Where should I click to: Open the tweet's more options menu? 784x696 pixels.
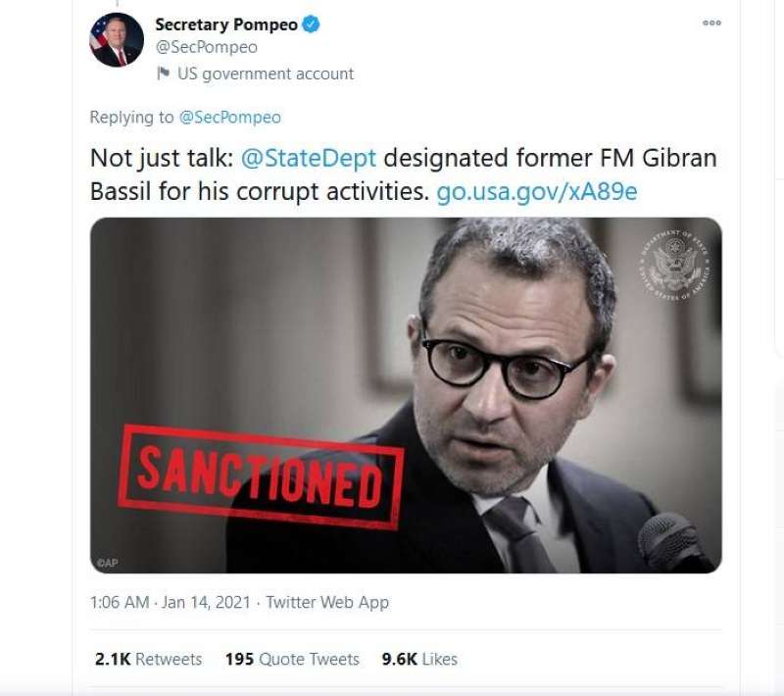pyautogui.click(x=711, y=24)
